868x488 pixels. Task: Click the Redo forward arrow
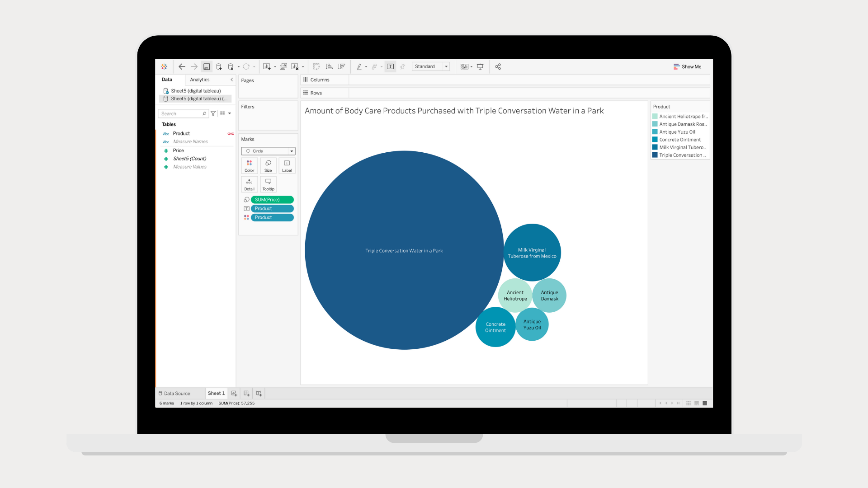[x=194, y=66]
